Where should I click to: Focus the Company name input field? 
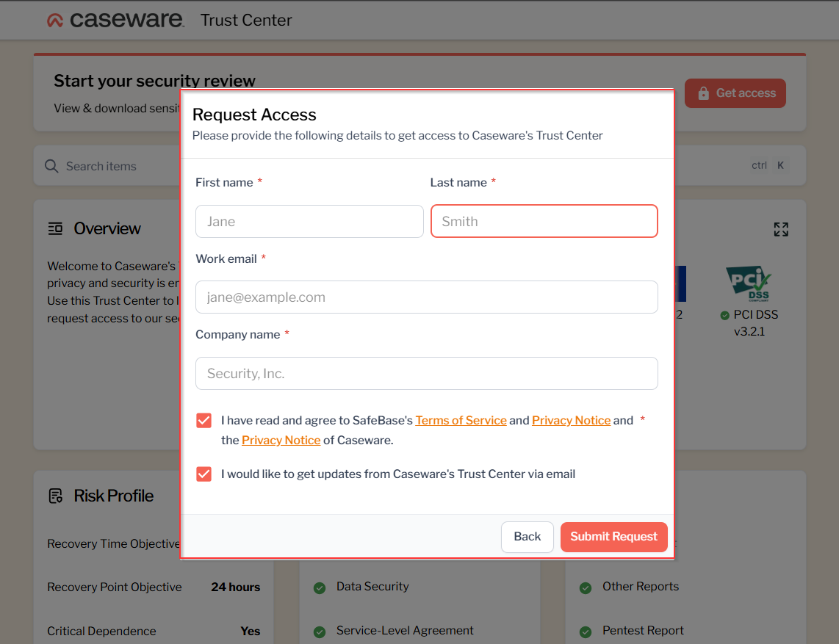click(426, 373)
